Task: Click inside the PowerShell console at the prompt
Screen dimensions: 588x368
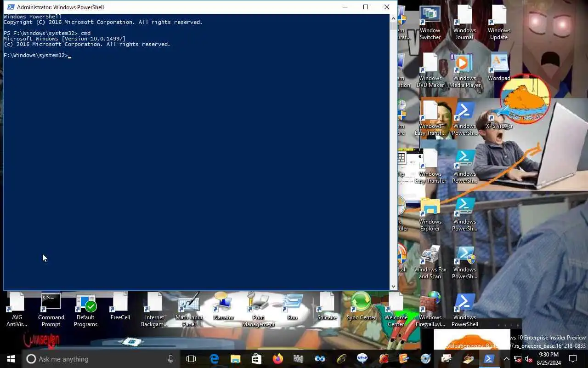Action: click(x=70, y=56)
